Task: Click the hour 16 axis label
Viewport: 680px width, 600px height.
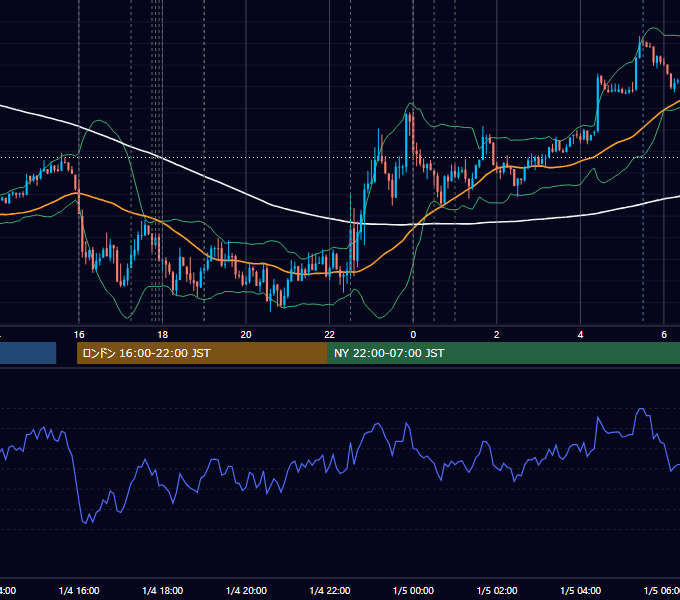Action: coord(79,335)
